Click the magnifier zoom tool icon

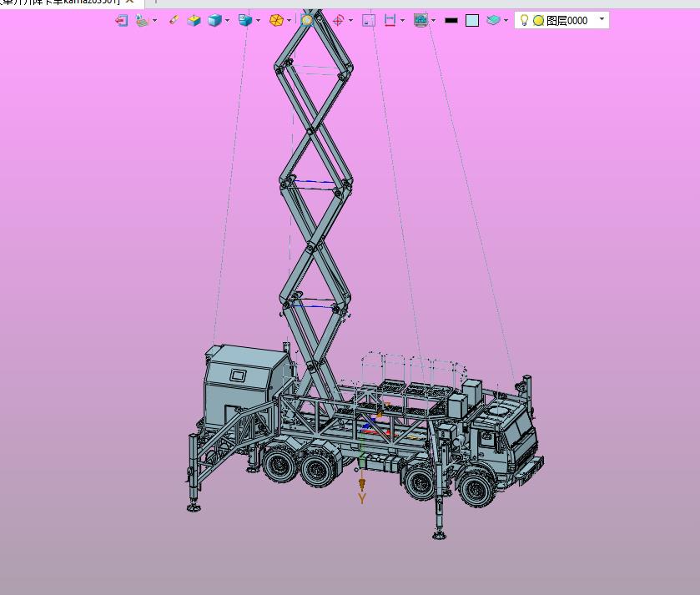click(307, 20)
